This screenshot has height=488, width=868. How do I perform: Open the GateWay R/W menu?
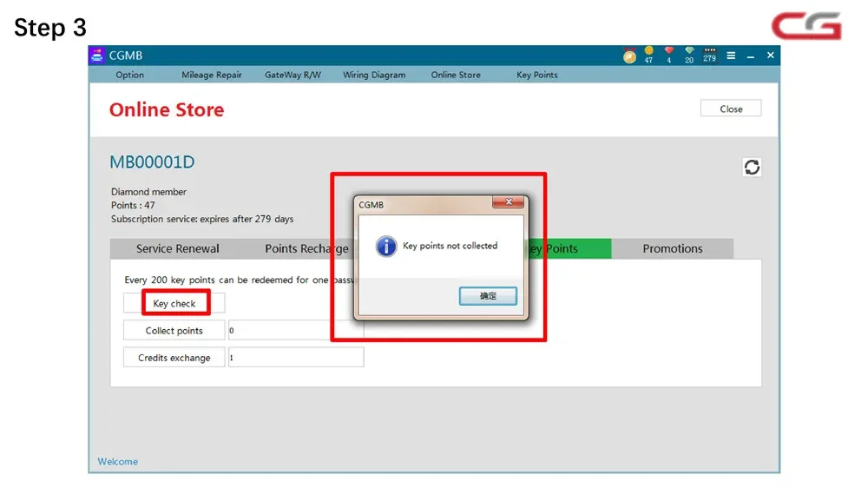pos(293,75)
